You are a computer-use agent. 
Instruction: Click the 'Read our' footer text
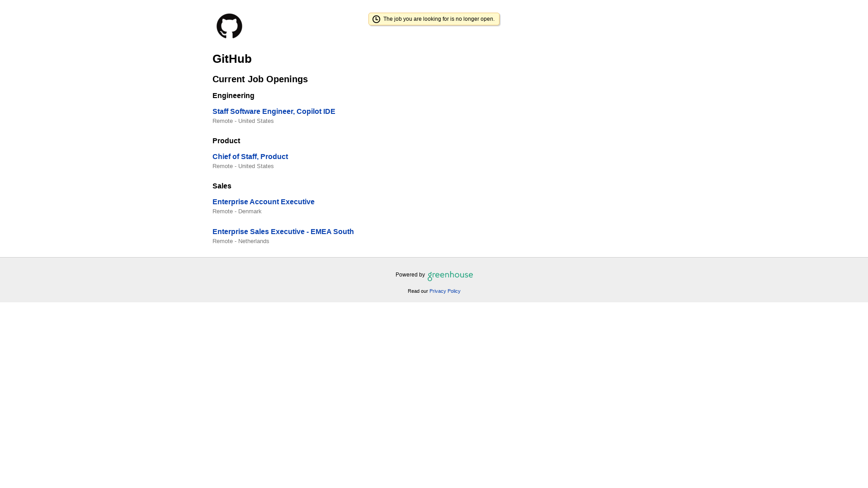(x=418, y=291)
